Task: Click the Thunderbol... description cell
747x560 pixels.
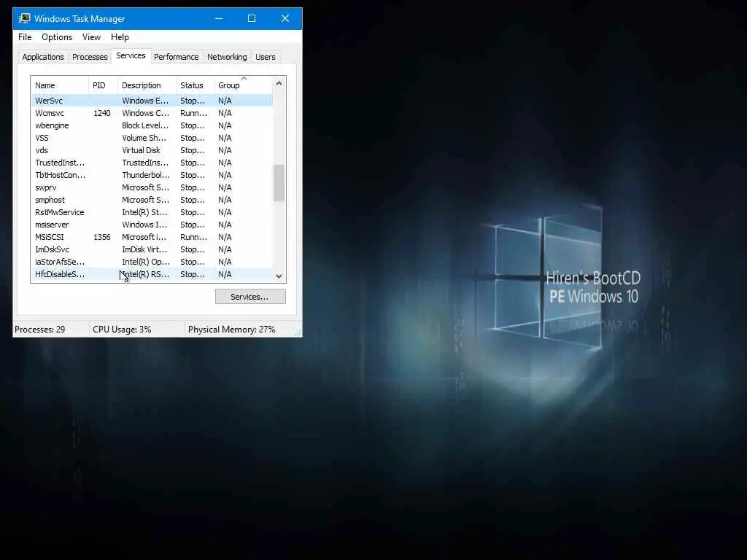Action: pos(146,175)
